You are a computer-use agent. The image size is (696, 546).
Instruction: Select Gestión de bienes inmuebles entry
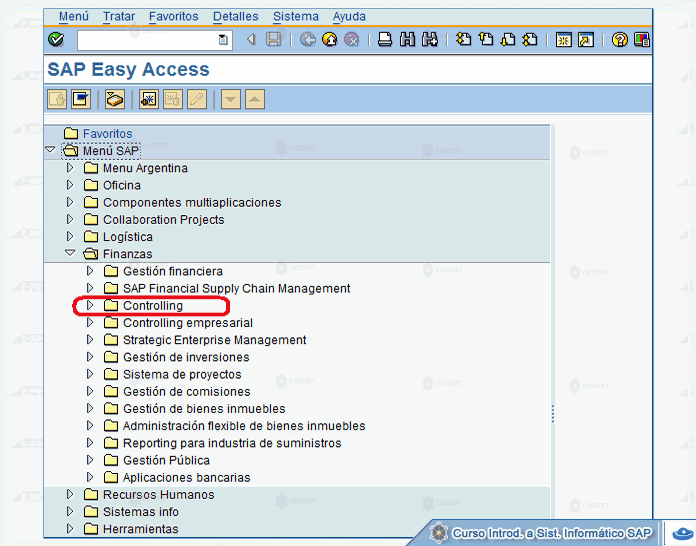coord(204,409)
